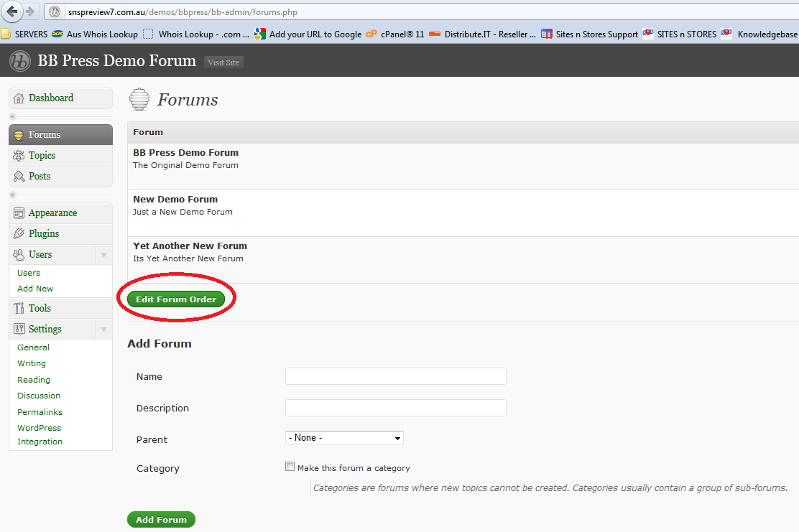Open Writing settings link
The height and width of the screenshot is (532, 799).
coord(32,363)
